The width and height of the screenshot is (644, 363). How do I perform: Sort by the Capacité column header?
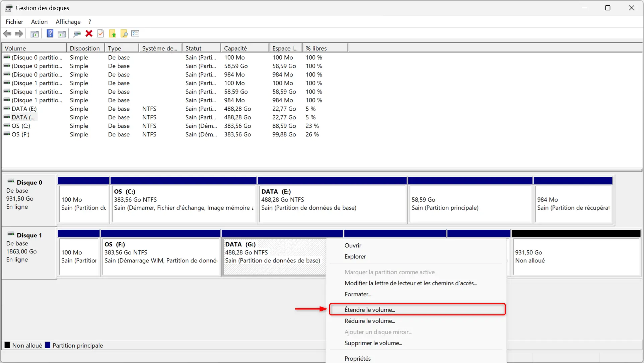pyautogui.click(x=245, y=48)
